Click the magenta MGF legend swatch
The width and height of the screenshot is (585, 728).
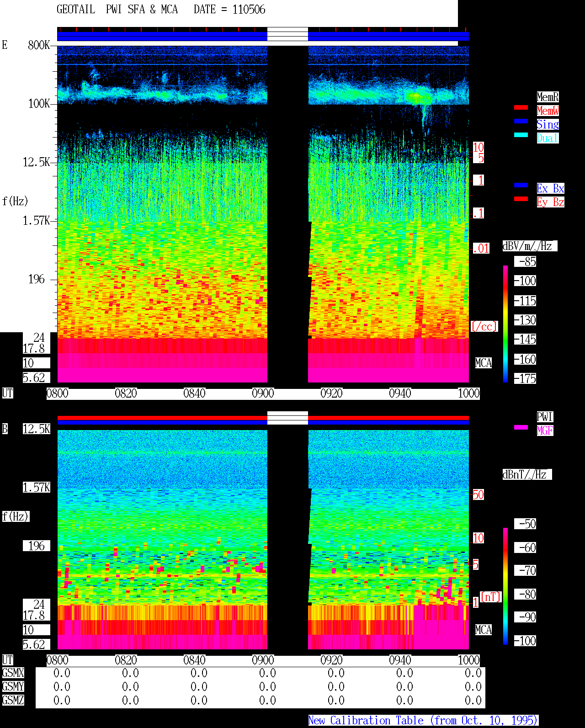(x=521, y=427)
